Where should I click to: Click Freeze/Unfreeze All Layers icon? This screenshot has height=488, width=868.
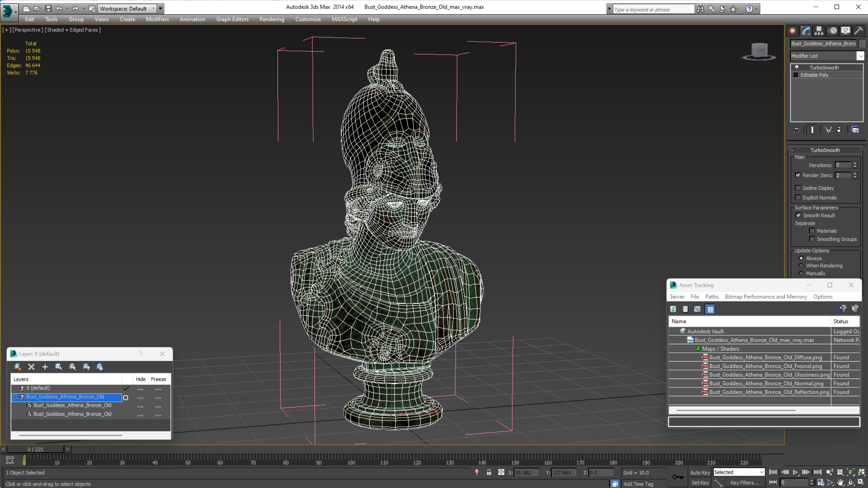tap(100, 367)
